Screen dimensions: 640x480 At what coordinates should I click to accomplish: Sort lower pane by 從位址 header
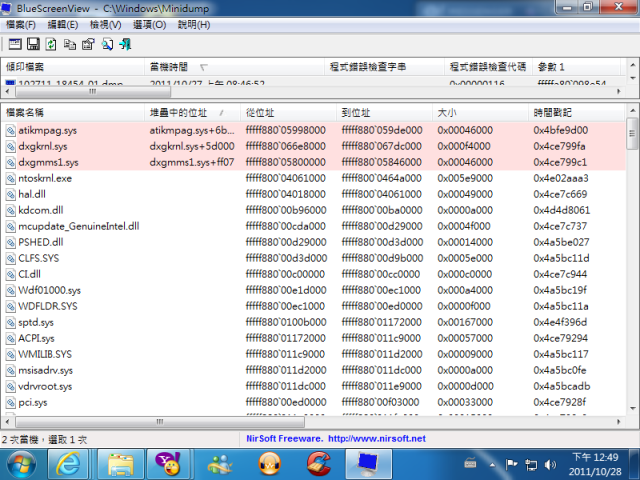[289, 113]
